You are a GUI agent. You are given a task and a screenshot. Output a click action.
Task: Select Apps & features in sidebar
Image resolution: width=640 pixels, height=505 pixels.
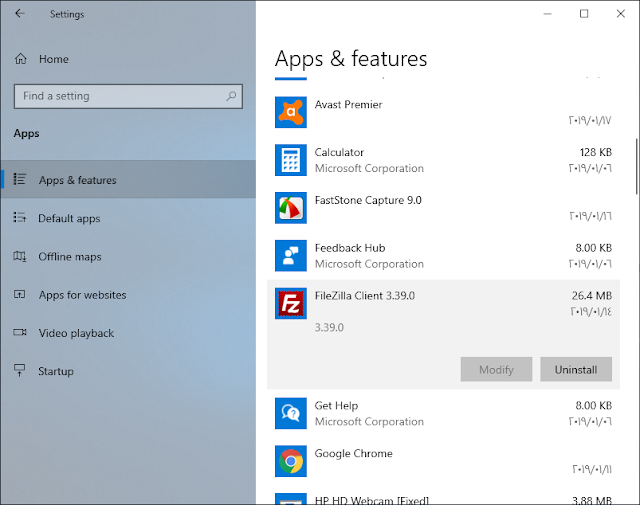128,180
